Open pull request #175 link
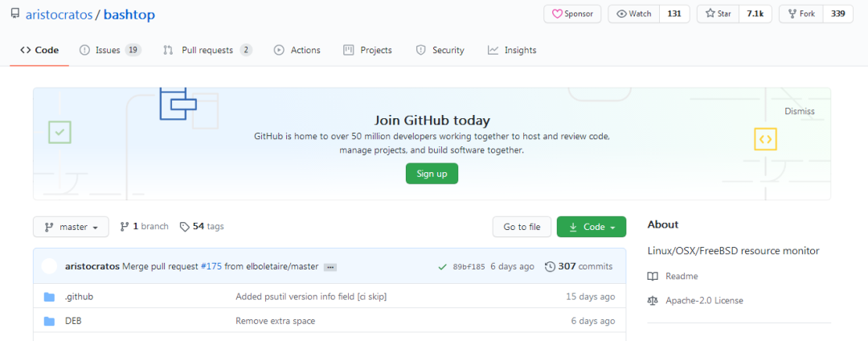This screenshot has width=868, height=341. point(211,266)
